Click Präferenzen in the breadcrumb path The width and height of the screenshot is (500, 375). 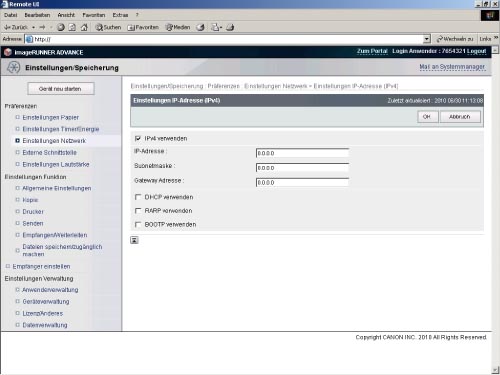[x=223, y=86]
